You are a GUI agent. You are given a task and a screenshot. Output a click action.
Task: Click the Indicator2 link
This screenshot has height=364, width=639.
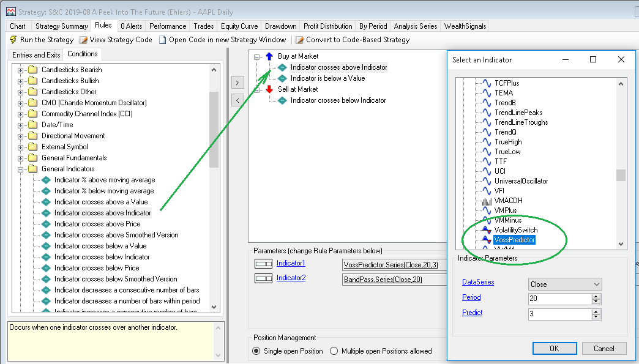click(291, 278)
